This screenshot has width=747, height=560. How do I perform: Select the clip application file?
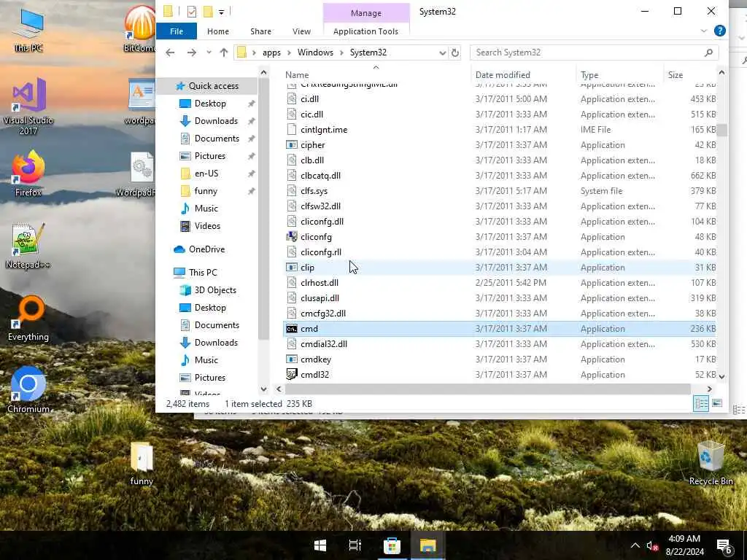click(499, 267)
